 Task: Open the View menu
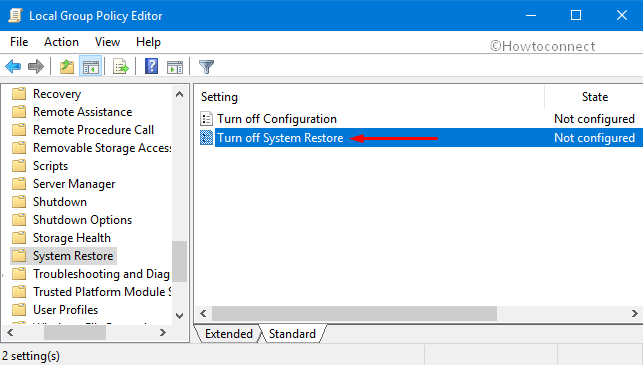click(x=107, y=42)
